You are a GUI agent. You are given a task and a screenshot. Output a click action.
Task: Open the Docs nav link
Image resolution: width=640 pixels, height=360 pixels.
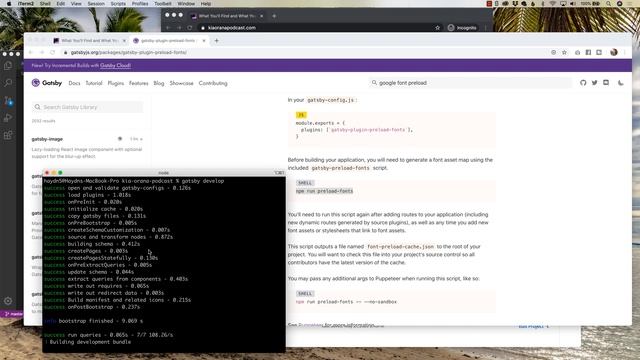click(74, 83)
